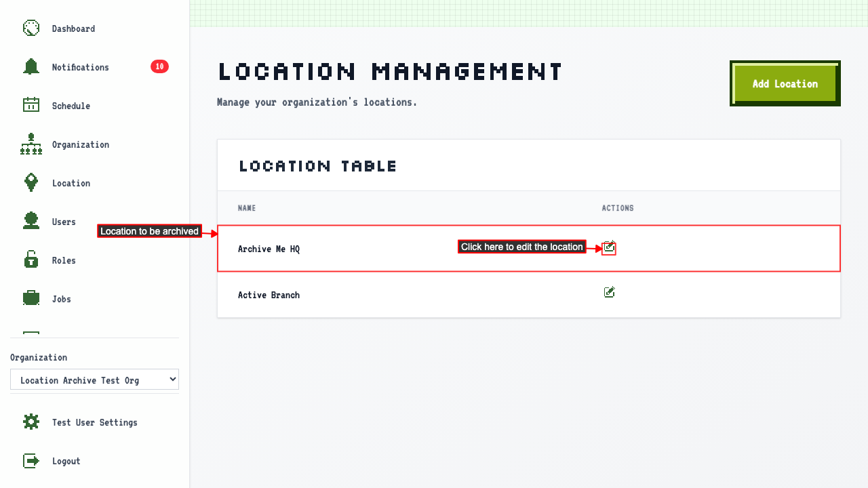
Task: Open the Notifications bell icon
Action: [31, 67]
